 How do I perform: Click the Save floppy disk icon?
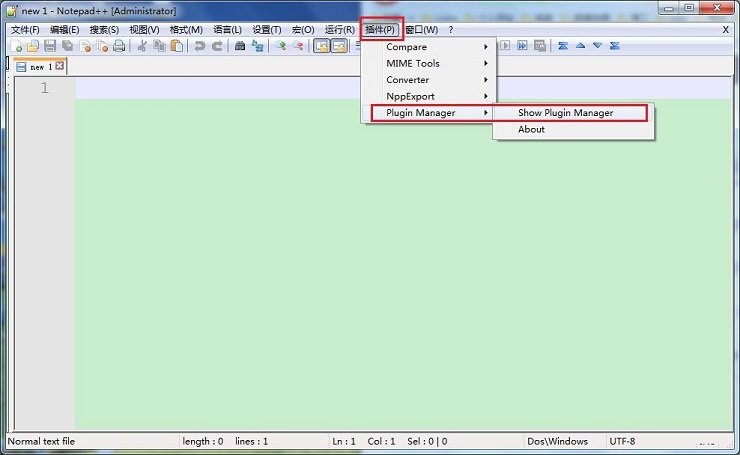click(50, 46)
